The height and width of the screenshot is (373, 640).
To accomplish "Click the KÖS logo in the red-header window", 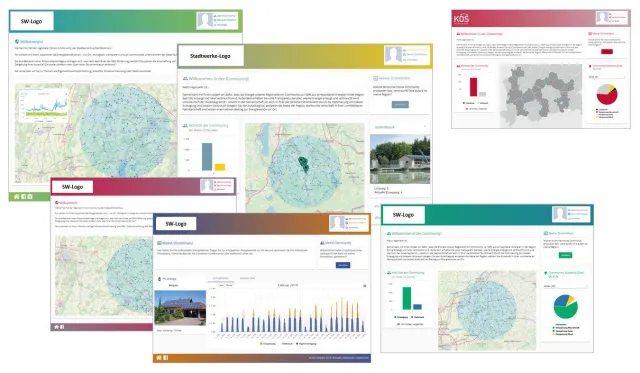I will pyautogui.click(x=461, y=19).
